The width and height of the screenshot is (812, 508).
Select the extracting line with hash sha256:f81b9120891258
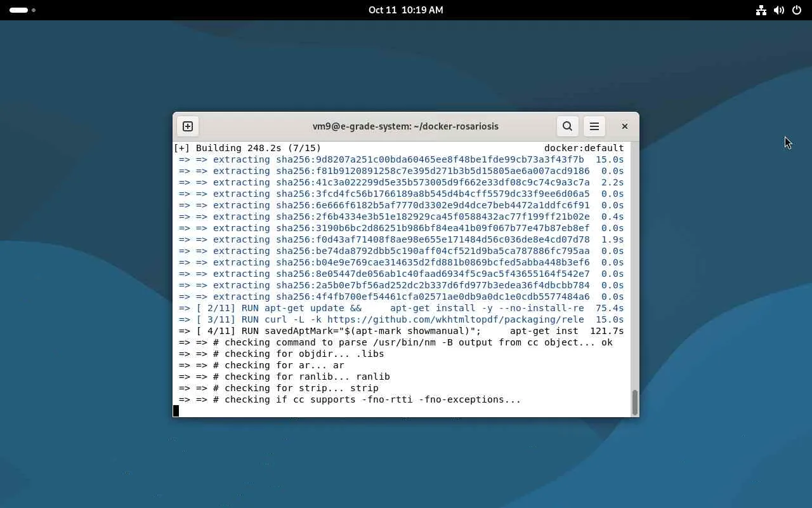pos(401,171)
